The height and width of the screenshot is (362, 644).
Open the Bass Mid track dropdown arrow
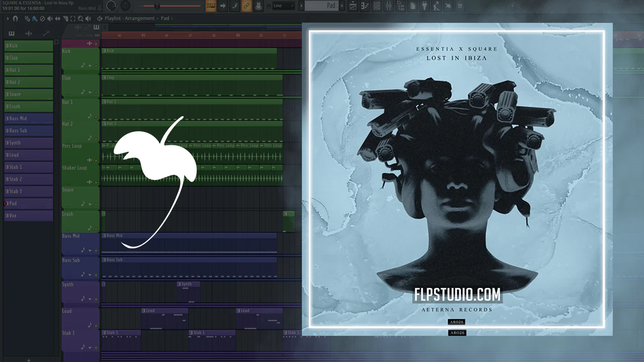click(91, 250)
